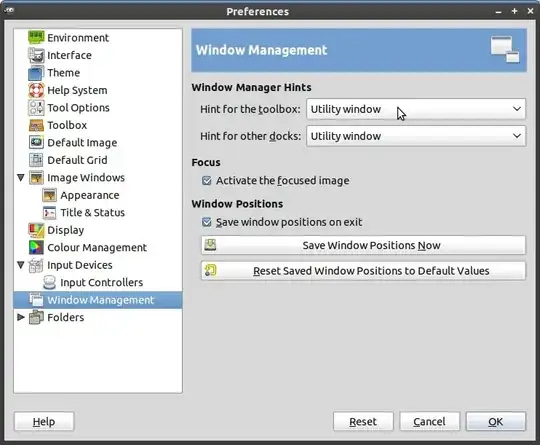
Task: Collapse the Input Devices tree node
Action: tap(21, 265)
